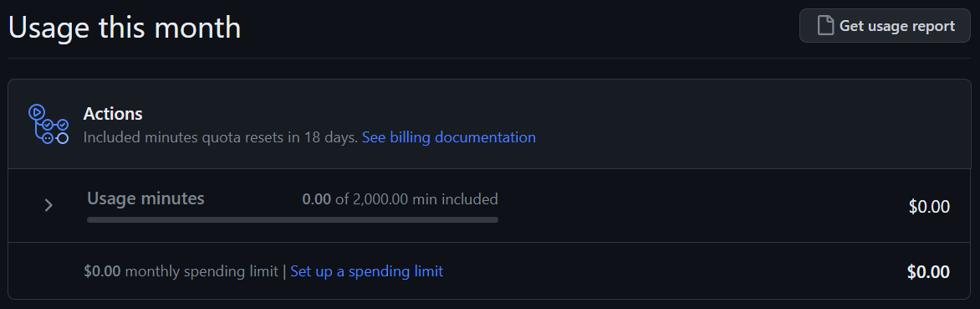Click the divider under Usage this month

pos(489,58)
